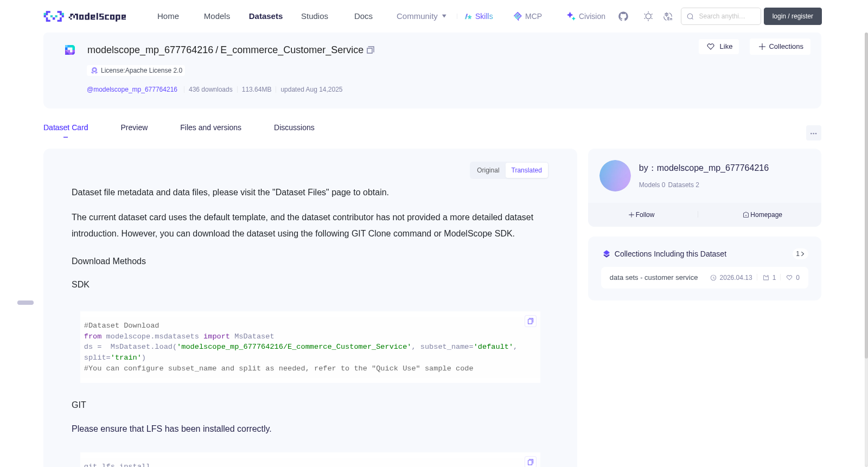
Task: Click the collection heart likes icon
Action: pyautogui.click(x=789, y=278)
